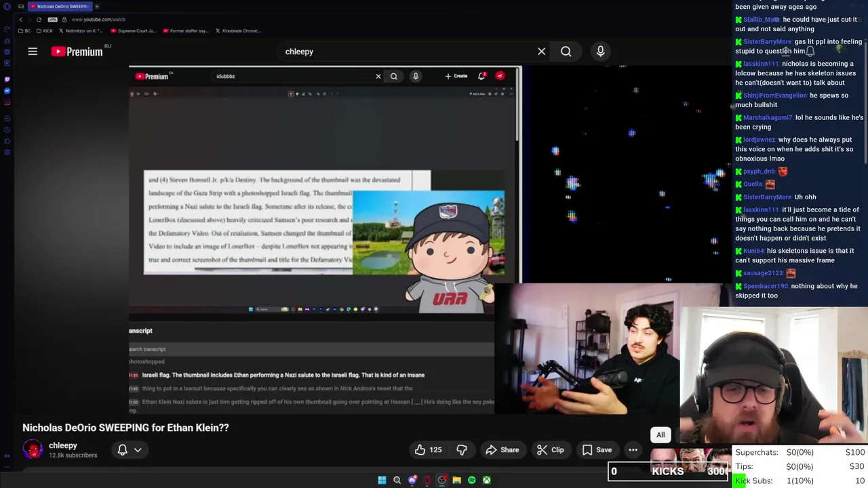Click the video title Nicholas DeOrio SWEEPING
Screen dimensions: 868x488
[125, 428]
